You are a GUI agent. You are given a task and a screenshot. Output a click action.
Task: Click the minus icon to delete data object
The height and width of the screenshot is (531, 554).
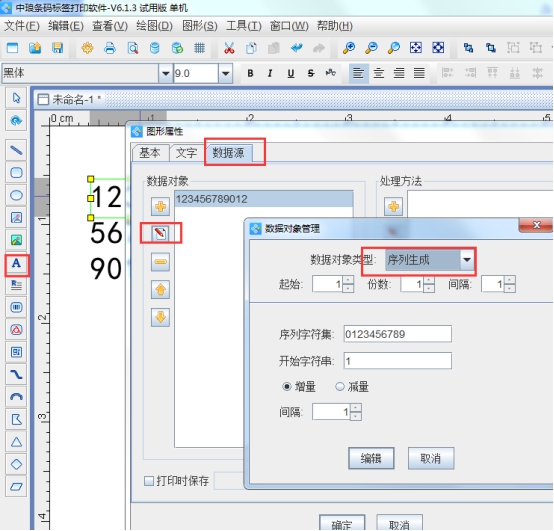point(160,262)
